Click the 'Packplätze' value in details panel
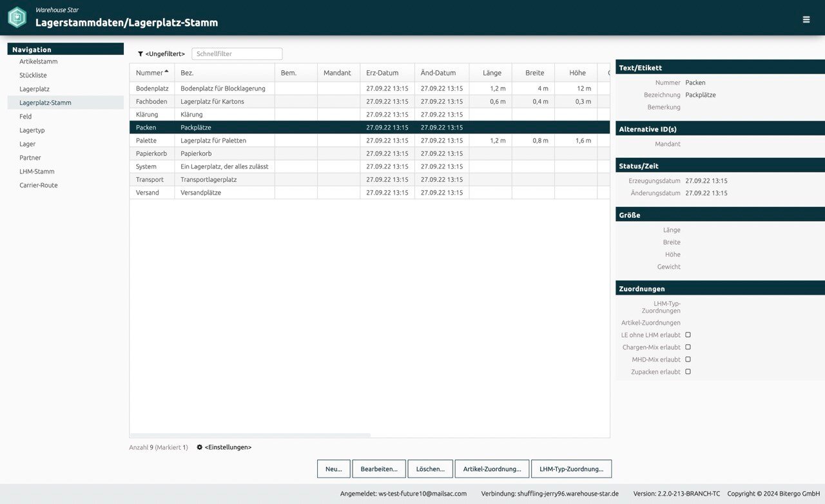 tap(701, 95)
